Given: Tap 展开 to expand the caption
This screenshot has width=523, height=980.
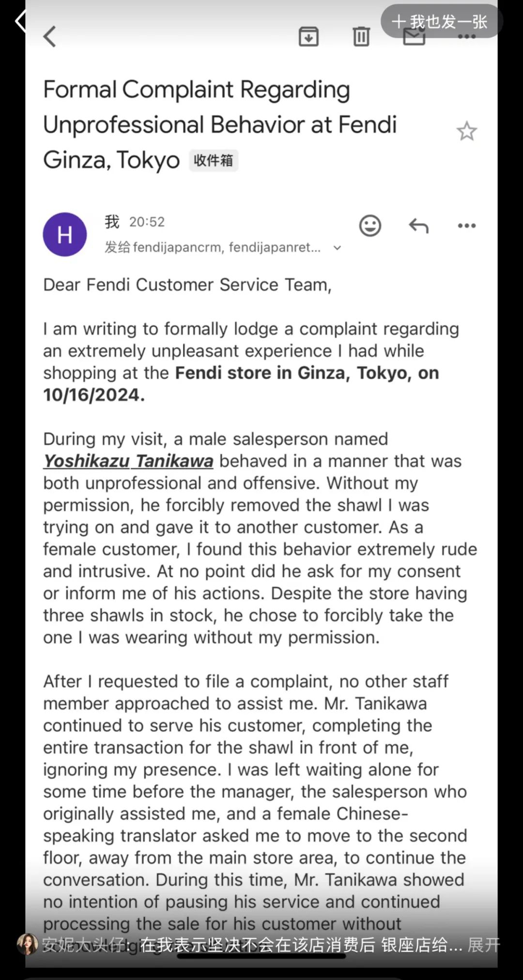Looking at the screenshot, I should pos(483,945).
